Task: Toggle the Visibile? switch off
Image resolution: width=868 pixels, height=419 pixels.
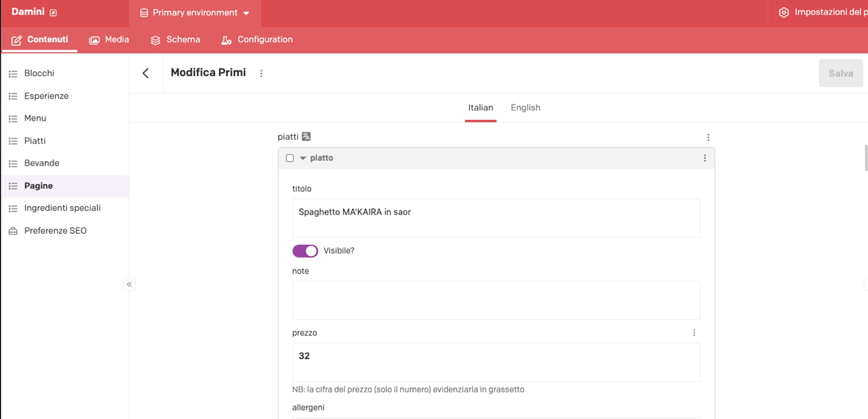Action: tap(305, 251)
